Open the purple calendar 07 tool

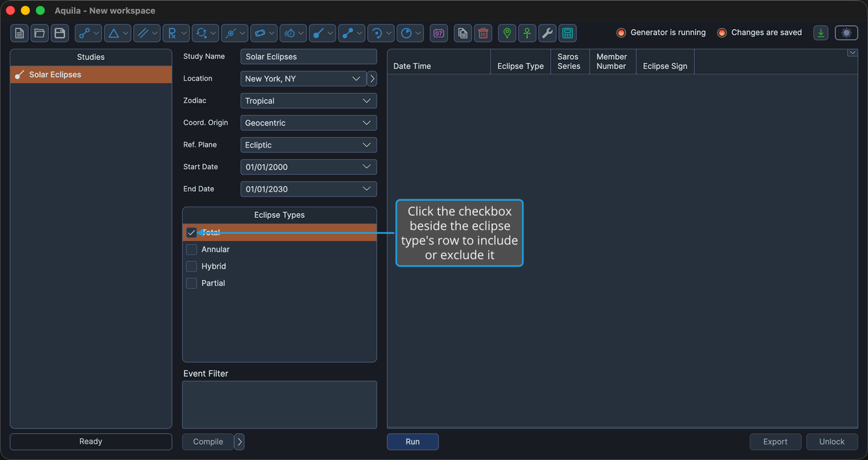pos(439,33)
